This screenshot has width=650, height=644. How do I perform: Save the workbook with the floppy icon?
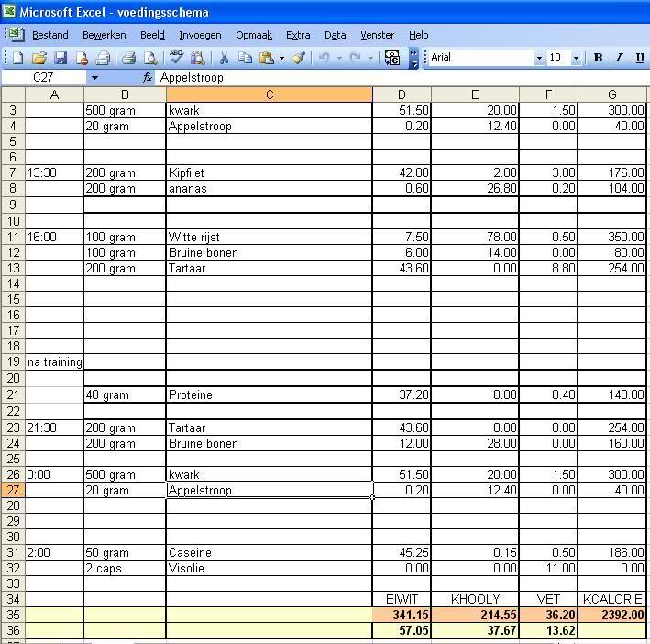click(60, 58)
